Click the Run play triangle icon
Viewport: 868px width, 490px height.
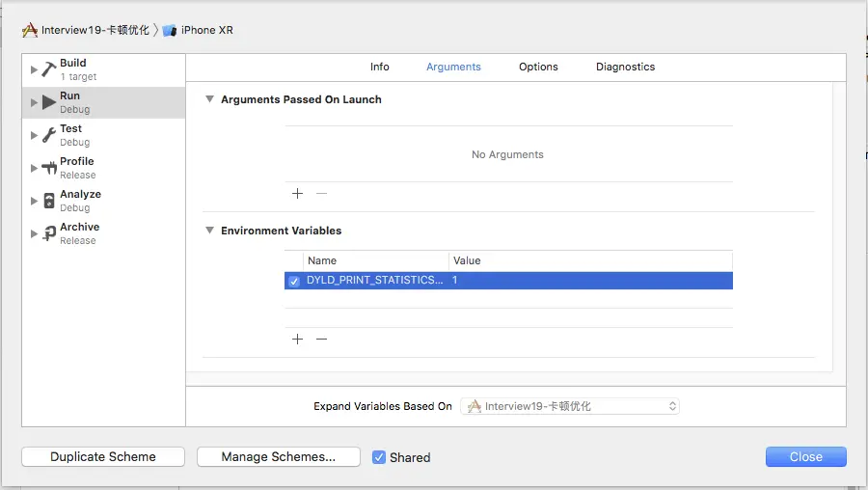(x=49, y=102)
